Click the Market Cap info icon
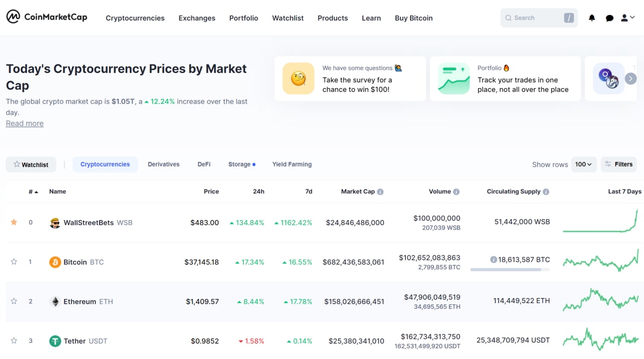This screenshot has height=359, width=644. (380, 192)
